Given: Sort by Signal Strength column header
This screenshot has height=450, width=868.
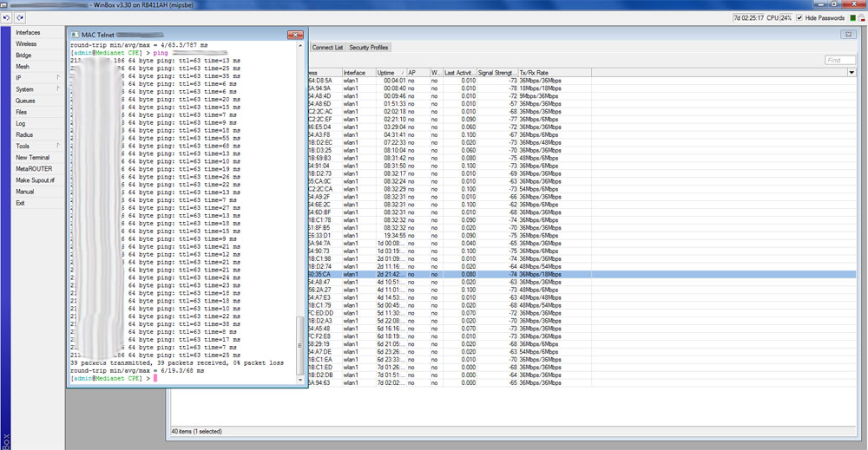Looking at the screenshot, I should (496, 73).
